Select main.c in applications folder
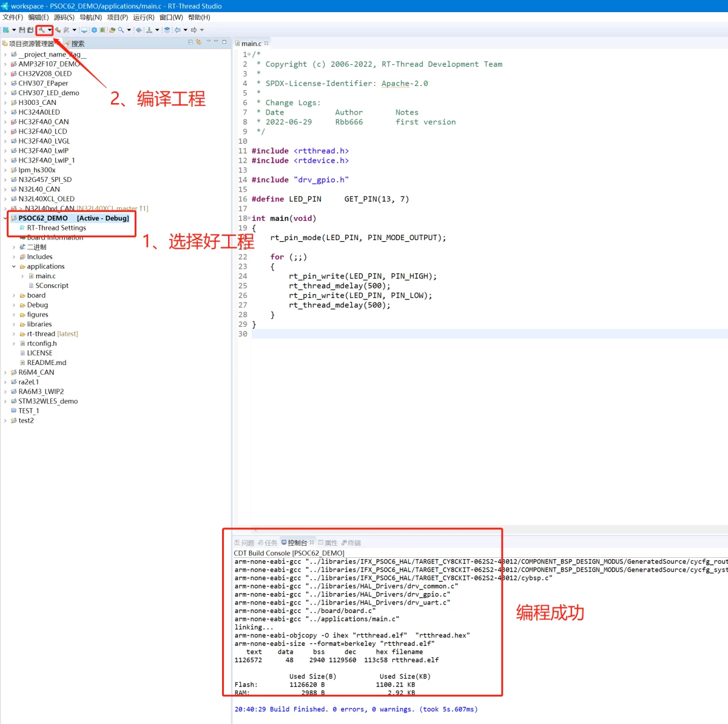Screen dimensions: 728x724 45,277
